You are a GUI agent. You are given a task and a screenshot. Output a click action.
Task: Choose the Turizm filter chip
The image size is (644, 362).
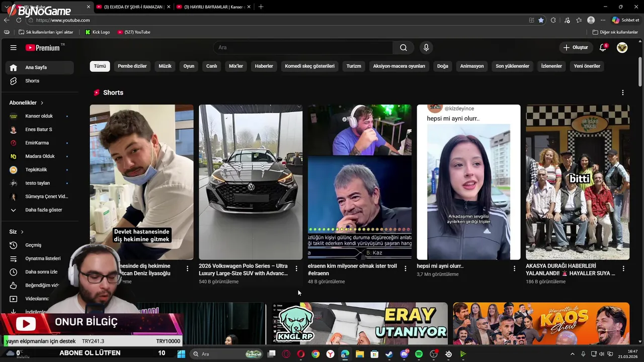pyautogui.click(x=354, y=66)
